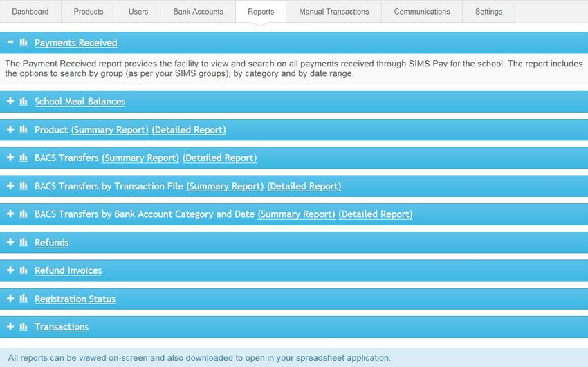Viewport: 588px width, 367px height.
Task: Select the Reports tab
Action: (261, 12)
